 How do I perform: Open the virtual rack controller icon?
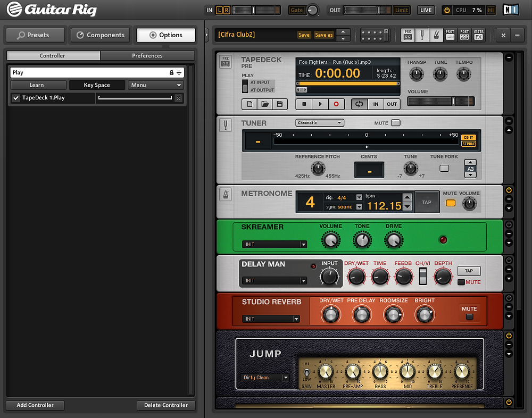(x=375, y=35)
